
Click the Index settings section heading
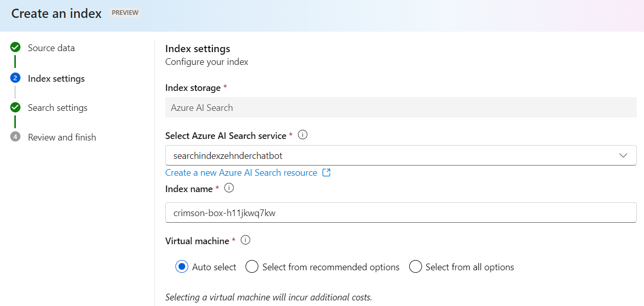(x=197, y=49)
